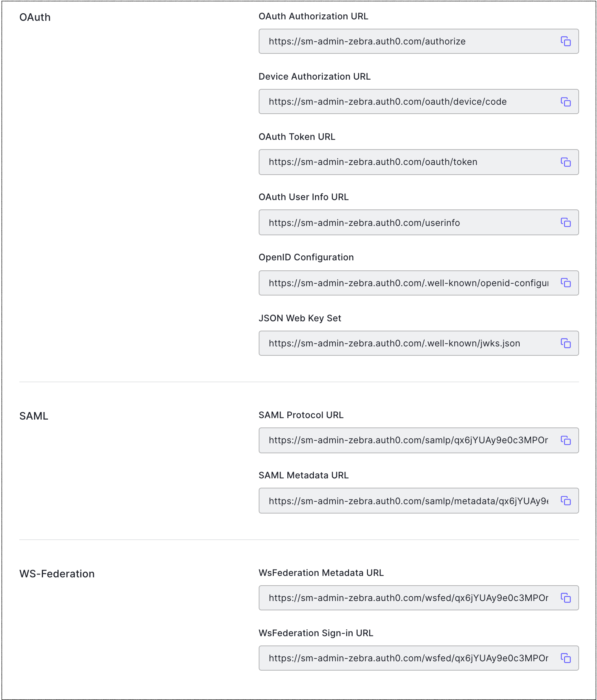
Task: Focus the SAML Metadata URL field
Action: (409, 501)
